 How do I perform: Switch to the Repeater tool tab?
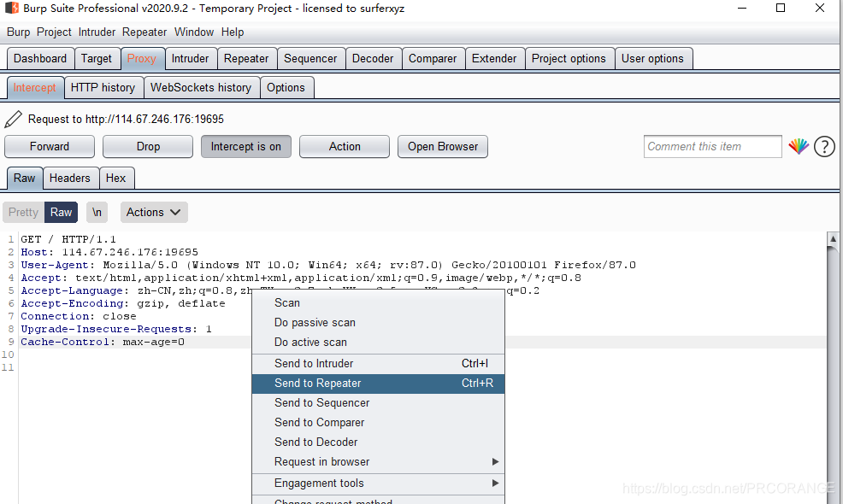pos(246,59)
